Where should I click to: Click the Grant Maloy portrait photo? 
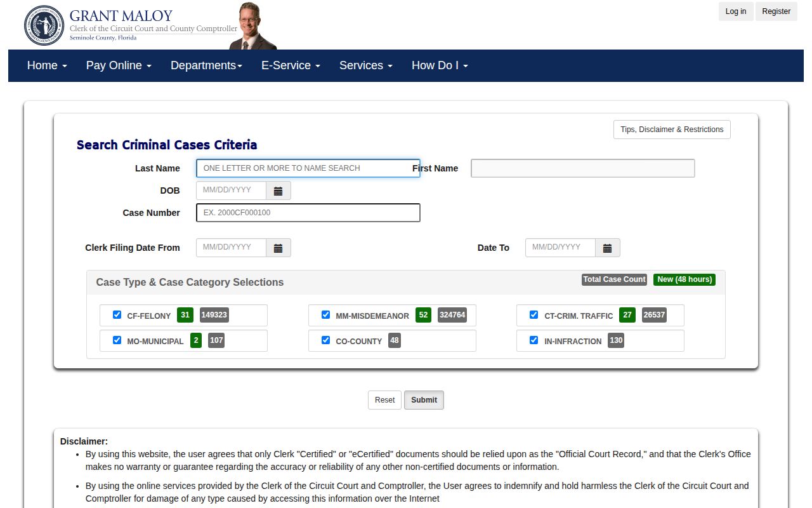tap(252, 25)
